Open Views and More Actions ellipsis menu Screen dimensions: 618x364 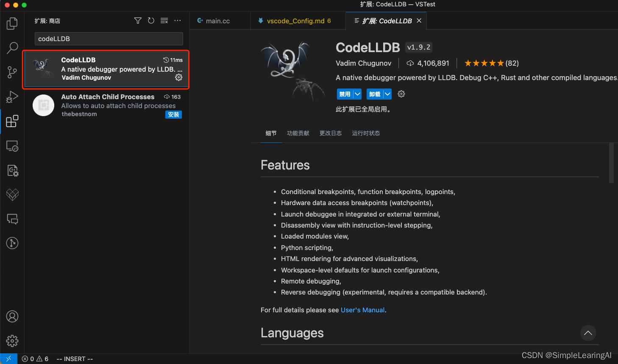pos(178,21)
